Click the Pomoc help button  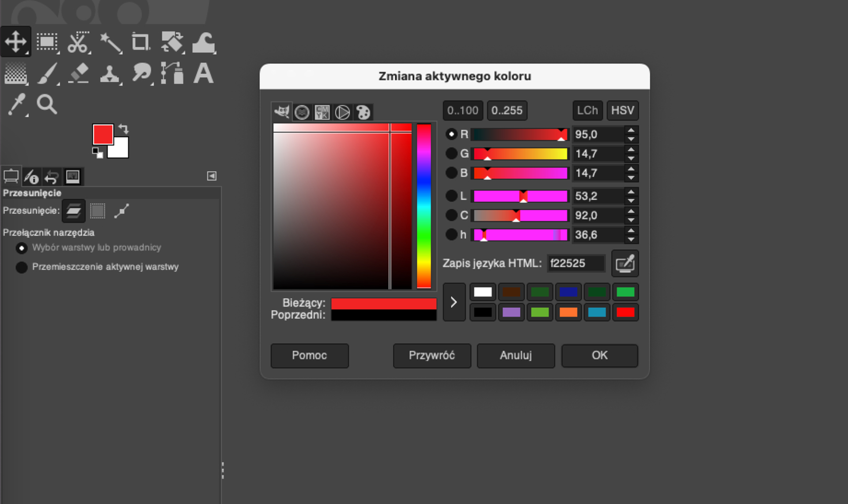pyautogui.click(x=310, y=356)
